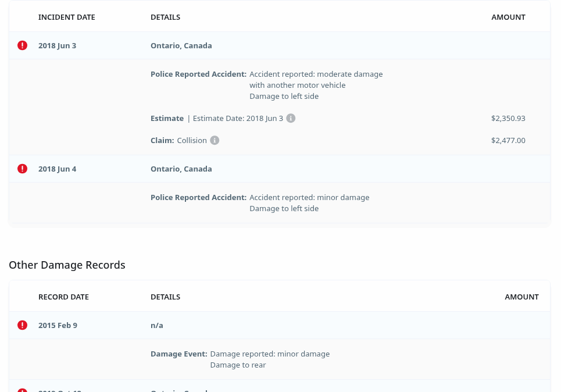561x392 pixels.
Task: Select the $2,477.00 claim amount
Action: (508, 140)
